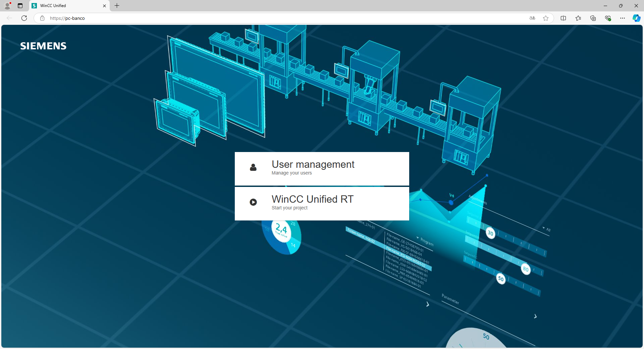Viewport: 644px width, 349px height.
Task: Open the tab actions menu
Action: click(x=20, y=6)
